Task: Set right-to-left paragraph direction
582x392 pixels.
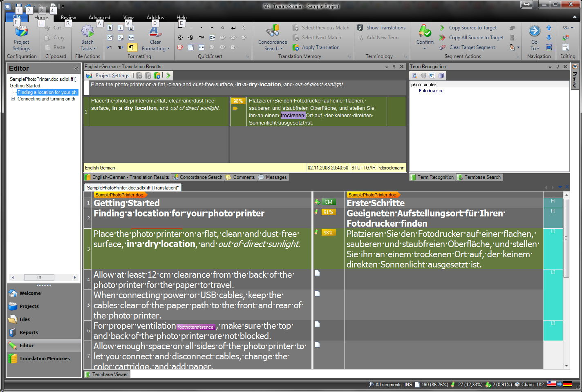Action: [x=121, y=47]
